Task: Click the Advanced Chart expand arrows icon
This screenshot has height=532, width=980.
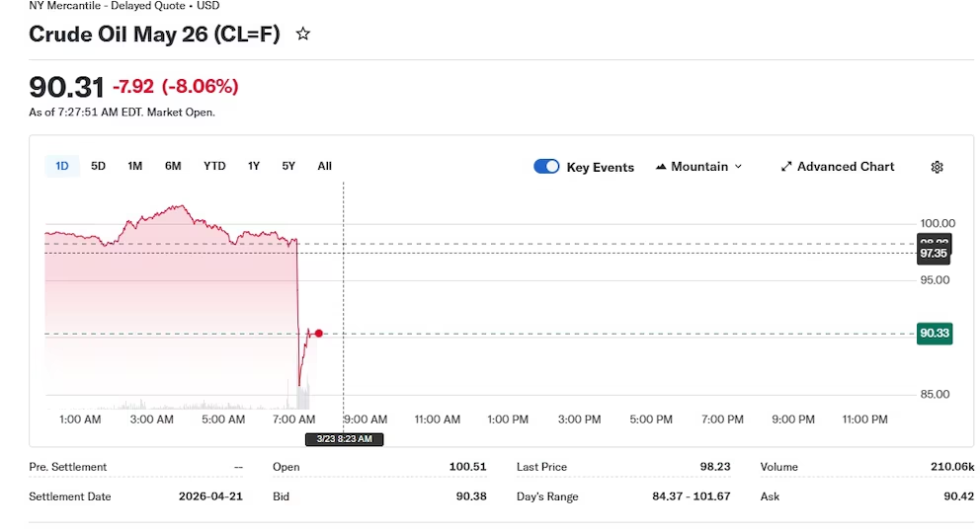Action: pos(786,167)
